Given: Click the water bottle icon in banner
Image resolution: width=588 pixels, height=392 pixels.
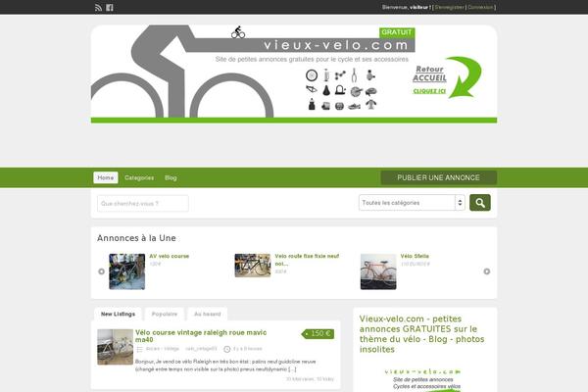Looking at the screenshot, I should [x=312, y=105].
